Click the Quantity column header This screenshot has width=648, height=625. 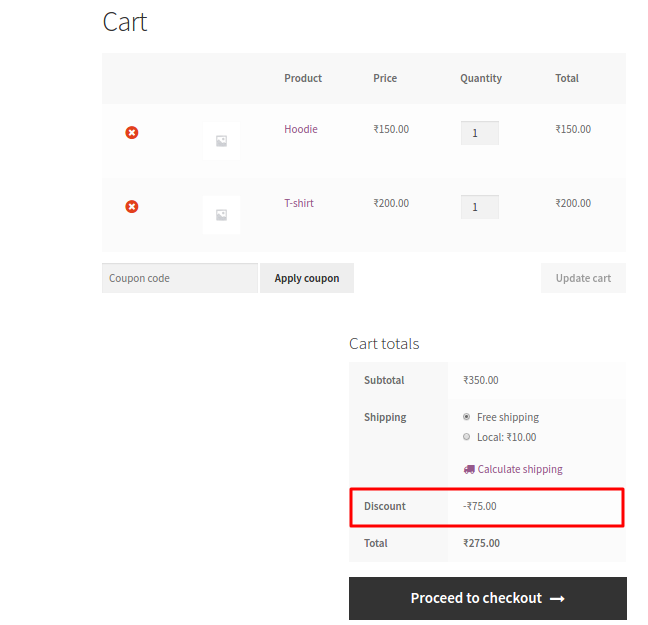pyautogui.click(x=481, y=79)
